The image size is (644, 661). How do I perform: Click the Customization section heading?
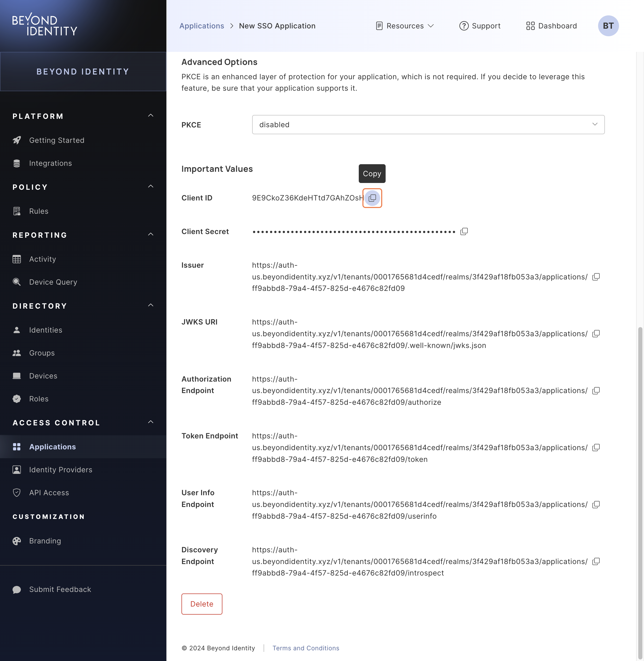[49, 517]
